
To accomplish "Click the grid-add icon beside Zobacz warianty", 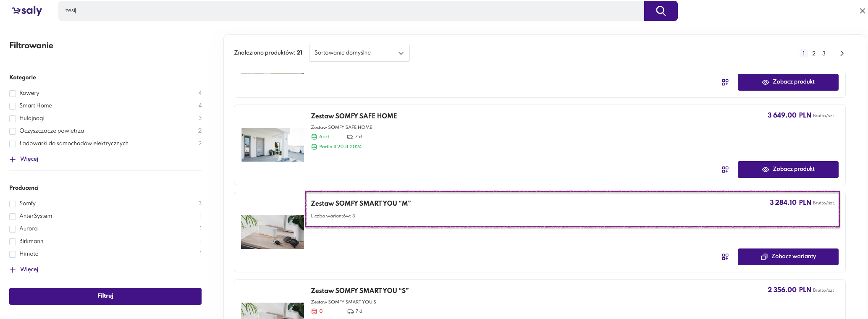I will point(725,257).
